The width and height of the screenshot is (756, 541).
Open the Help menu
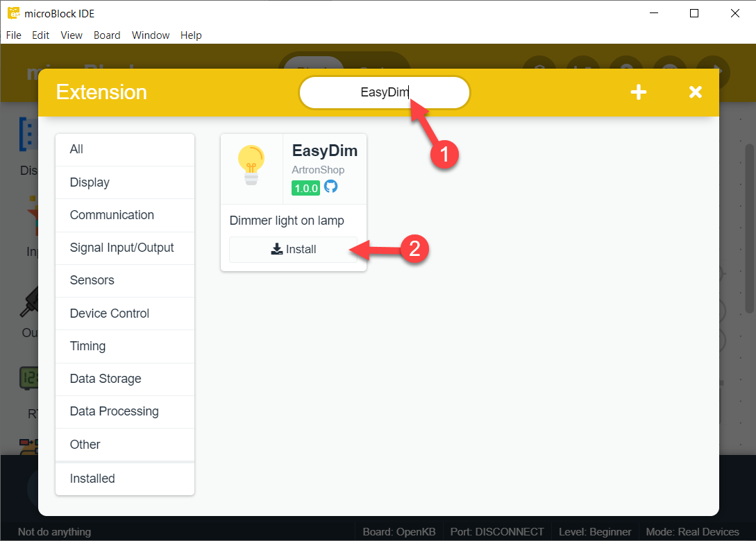191,35
